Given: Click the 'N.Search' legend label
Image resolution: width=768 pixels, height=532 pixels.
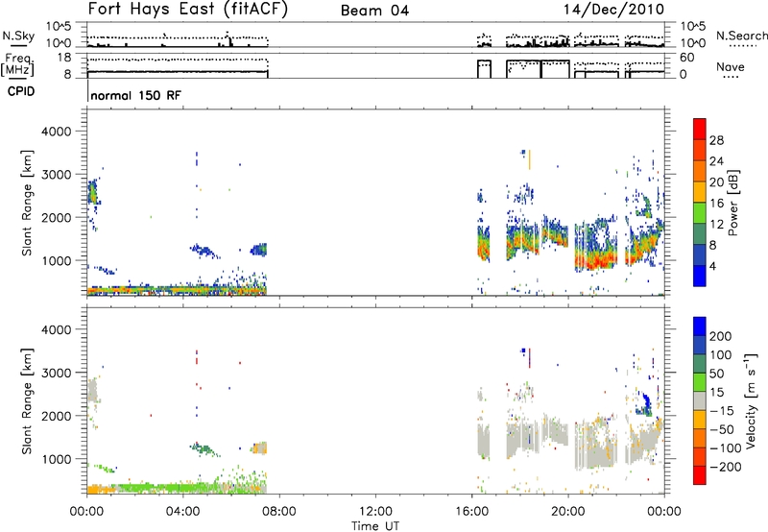Looking at the screenshot, I should (x=741, y=36).
